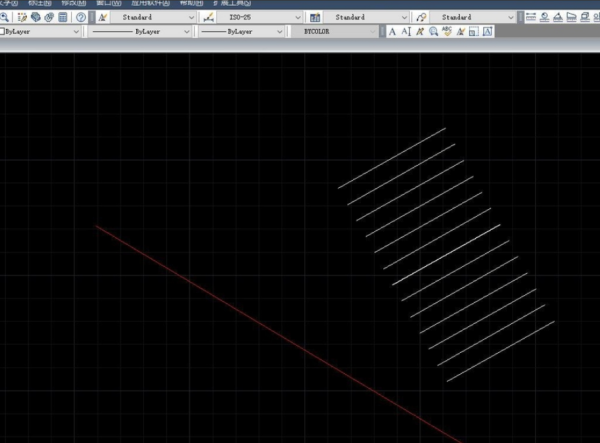Select the topmost white parallel line
Image resolution: width=600 pixels, height=443 pixels.
tap(392, 158)
